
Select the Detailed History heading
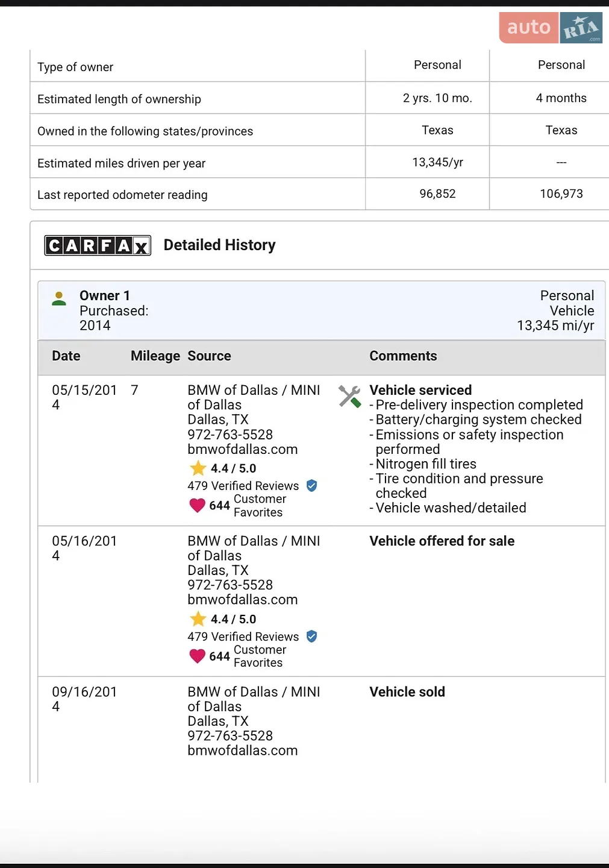coord(219,245)
